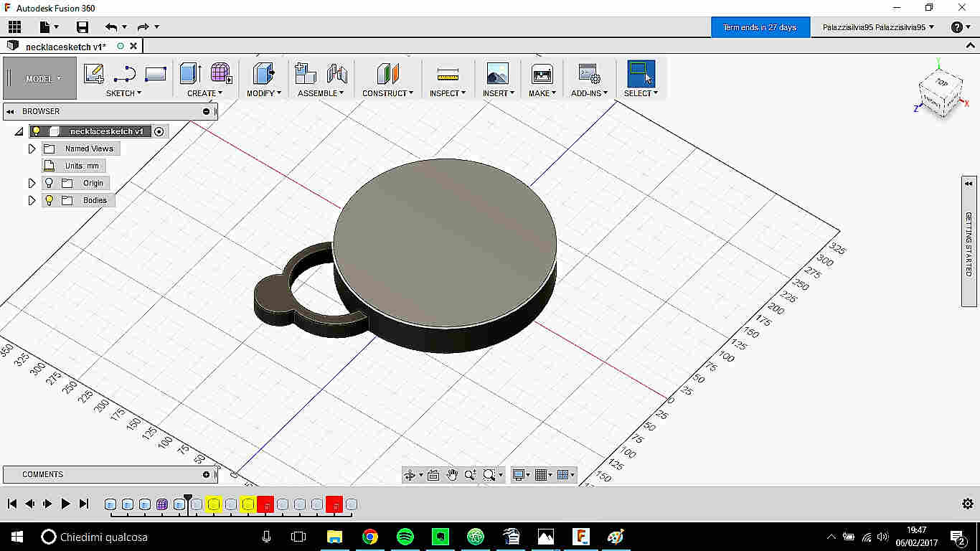Open the INSPECT menu

[448, 93]
